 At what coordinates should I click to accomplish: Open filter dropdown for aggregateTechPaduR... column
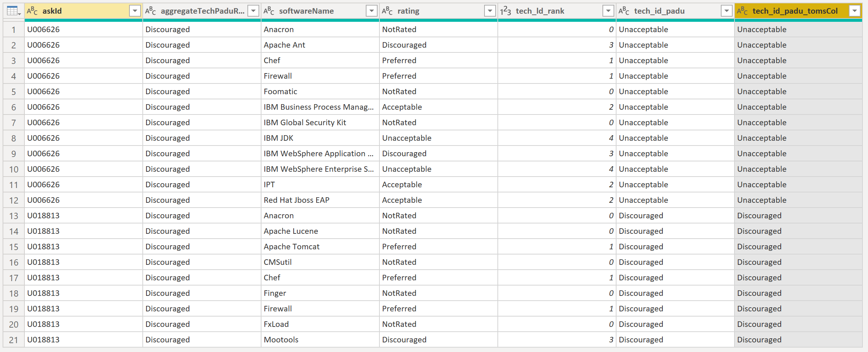(x=253, y=11)
